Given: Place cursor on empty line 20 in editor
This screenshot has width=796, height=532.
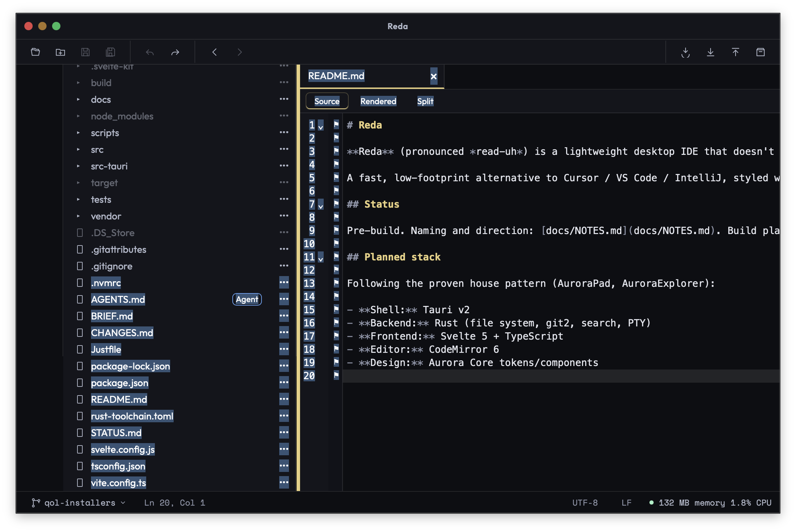Looking at the screenshot, I should [561, 376].
